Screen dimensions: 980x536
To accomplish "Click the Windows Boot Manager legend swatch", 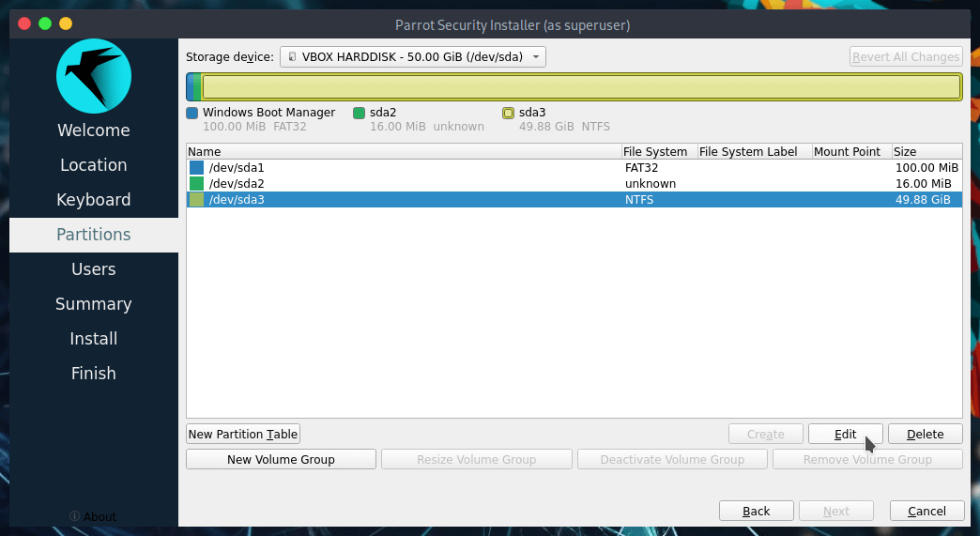I will tap(192, 113).
